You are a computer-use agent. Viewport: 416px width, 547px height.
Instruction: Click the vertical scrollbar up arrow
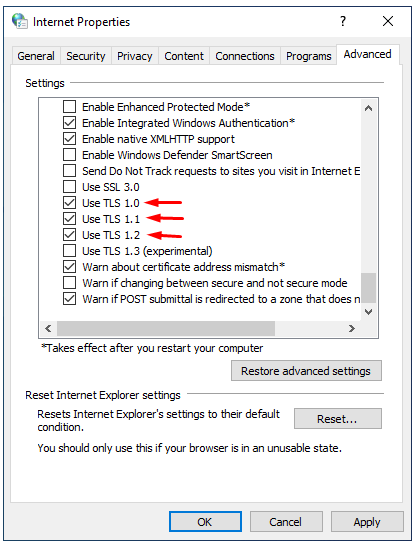368,108
